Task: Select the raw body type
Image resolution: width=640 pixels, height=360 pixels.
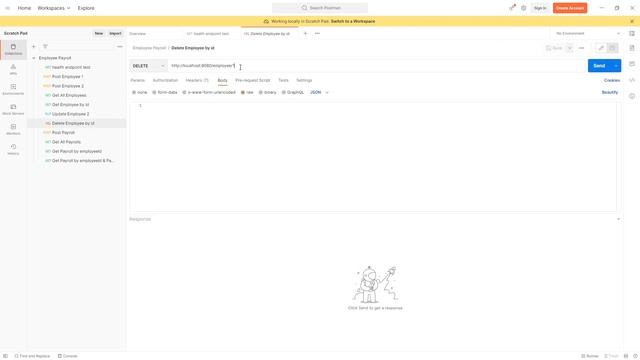Action: coord(247,93)
